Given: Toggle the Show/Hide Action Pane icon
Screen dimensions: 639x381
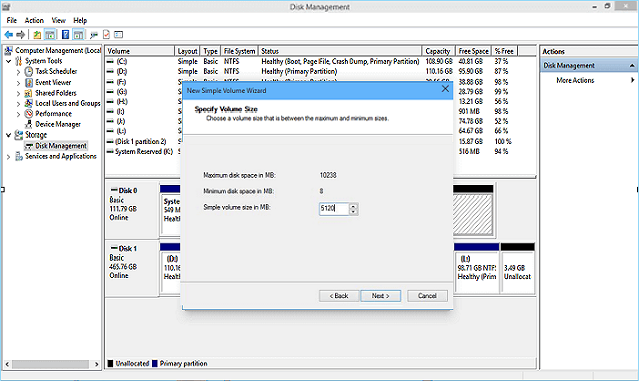Looking at the screenshot, I should click(x=79, y=35).
